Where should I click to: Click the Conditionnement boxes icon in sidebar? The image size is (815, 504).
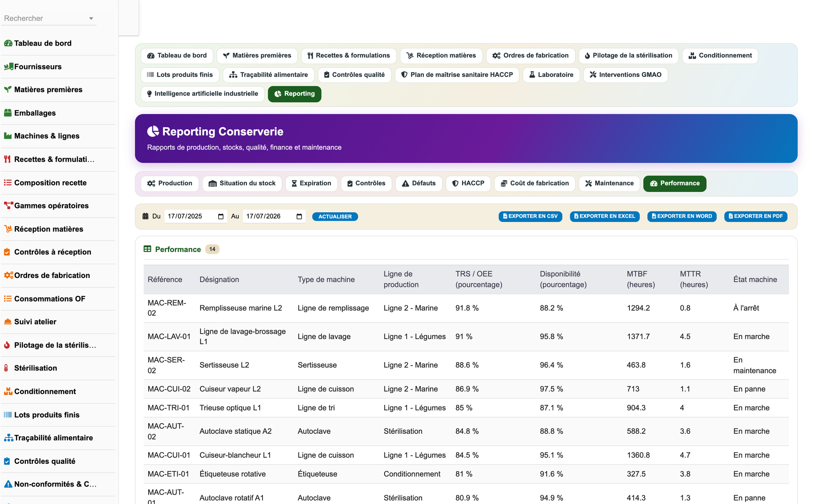coord(8,391)
